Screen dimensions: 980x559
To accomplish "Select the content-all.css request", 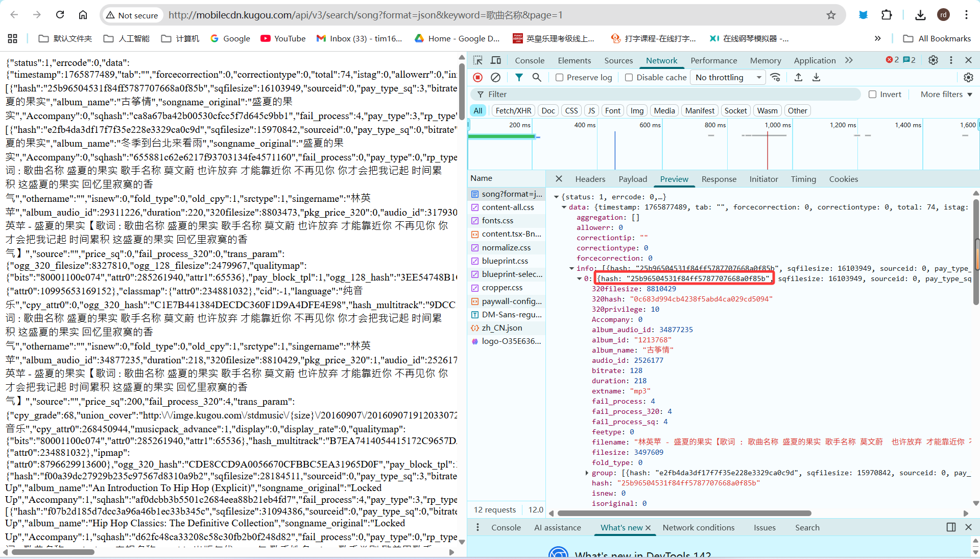I will tap(507, 207).
